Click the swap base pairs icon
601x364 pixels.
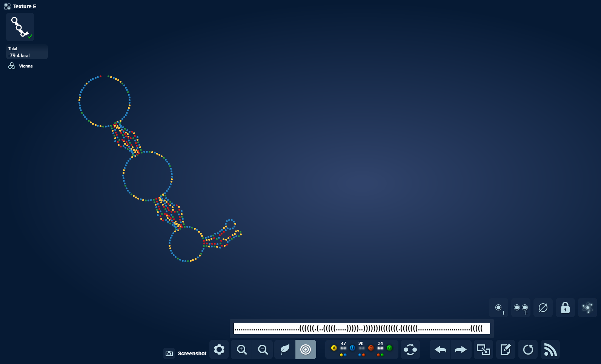[x=410, y=350]
